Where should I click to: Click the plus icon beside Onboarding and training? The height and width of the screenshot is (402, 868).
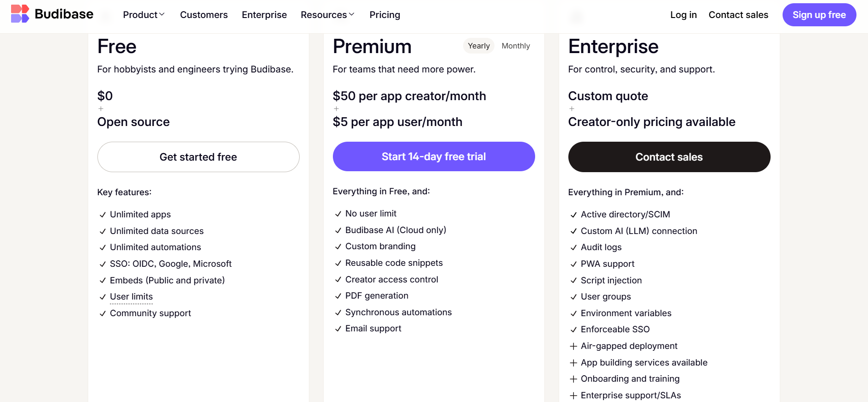pyautogui.click(x=573, y=379)
